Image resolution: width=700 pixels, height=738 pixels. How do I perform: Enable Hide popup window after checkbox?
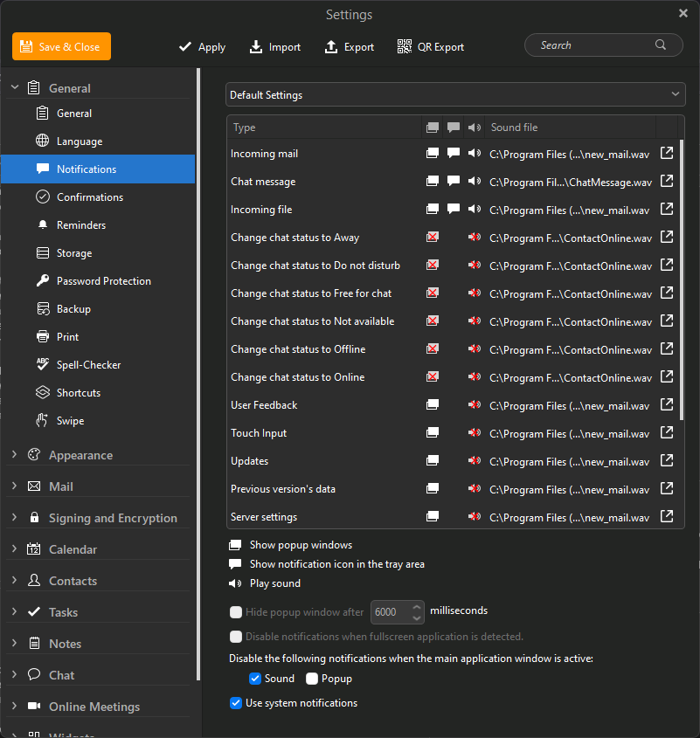[x=236, y=612]
